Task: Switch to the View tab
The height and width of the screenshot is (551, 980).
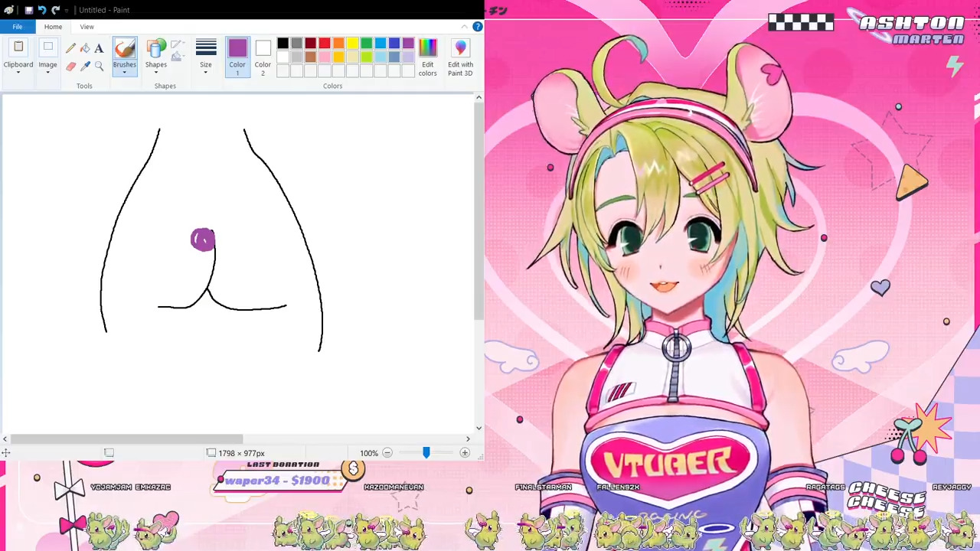Action: tap(87, 27)
